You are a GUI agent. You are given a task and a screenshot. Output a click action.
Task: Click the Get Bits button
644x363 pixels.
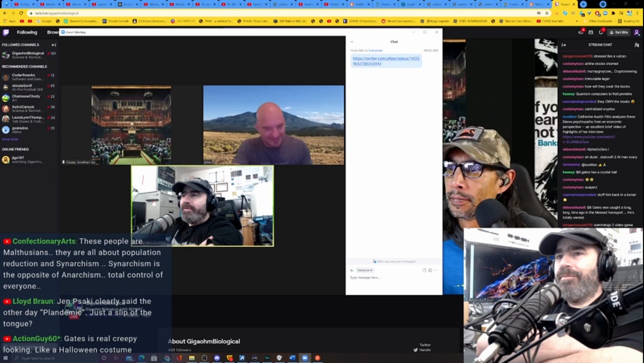[618, 32]
